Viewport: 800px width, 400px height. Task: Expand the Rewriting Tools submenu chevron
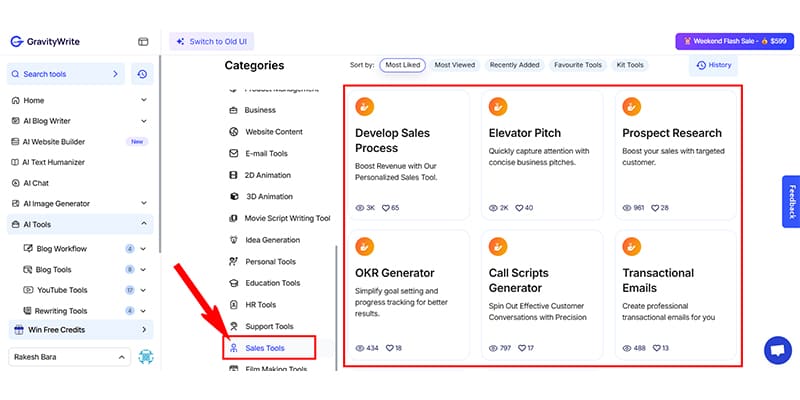coord(143,311)
